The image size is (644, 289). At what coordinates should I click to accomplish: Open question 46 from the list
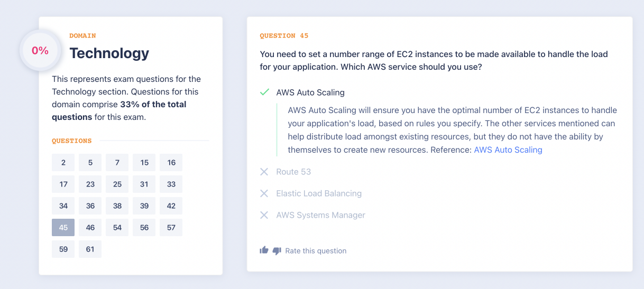click(90, 228)
